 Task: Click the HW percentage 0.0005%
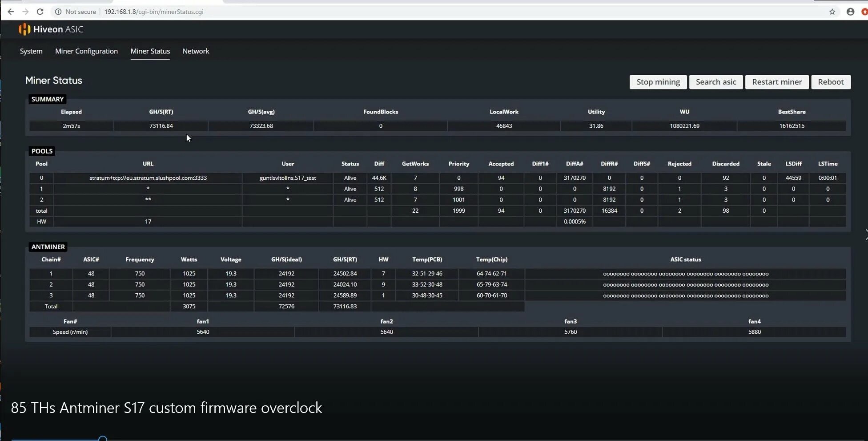pyautogui.click(x=575, y=222)
